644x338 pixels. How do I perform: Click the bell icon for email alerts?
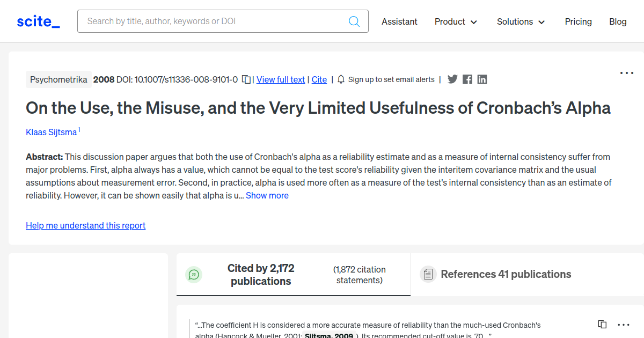tap(341, 79)
